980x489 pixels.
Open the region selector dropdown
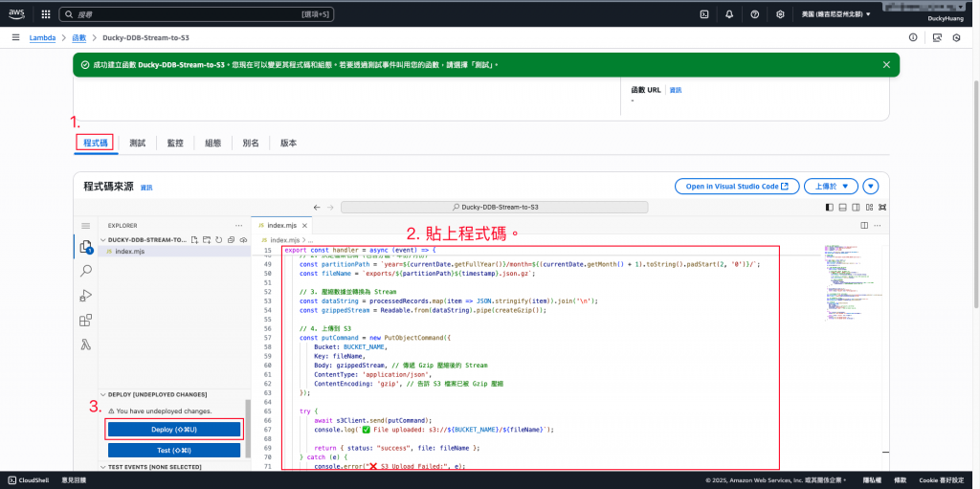click(x=836, y=13)
